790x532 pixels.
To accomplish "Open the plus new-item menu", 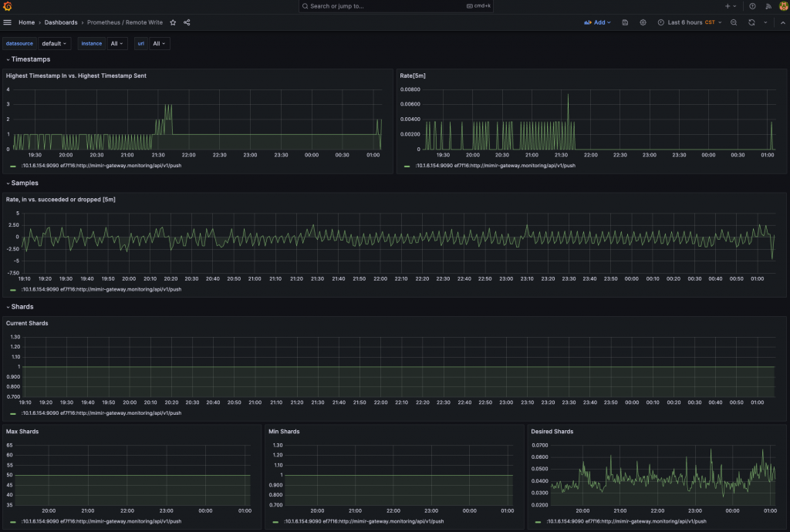I will (731, 6).
